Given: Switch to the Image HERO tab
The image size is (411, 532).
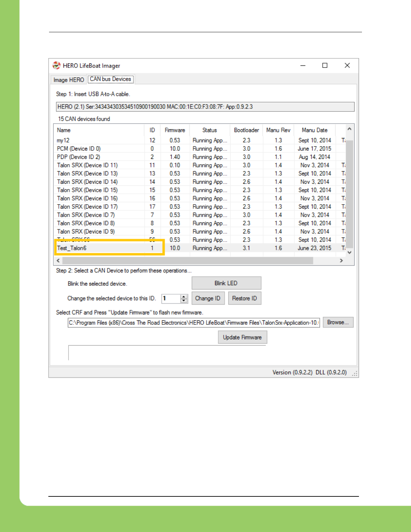Looking at the screenshot, I should pos(68,80).
